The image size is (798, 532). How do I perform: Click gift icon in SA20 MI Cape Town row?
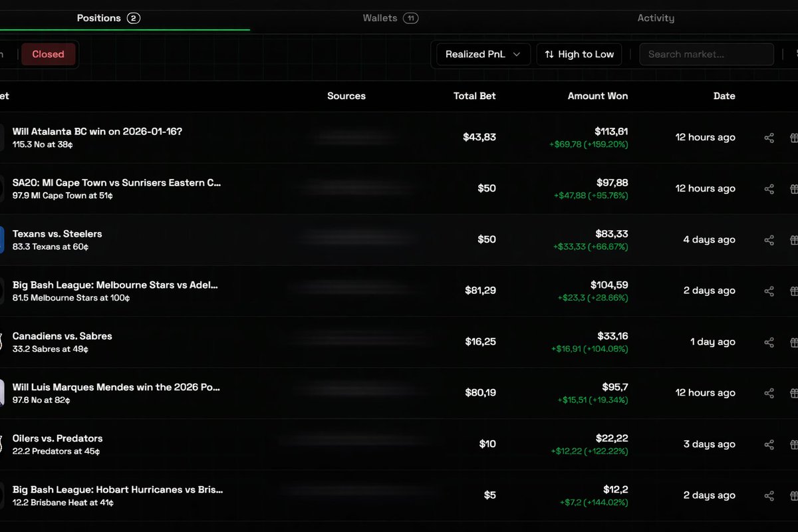point(793,189)
